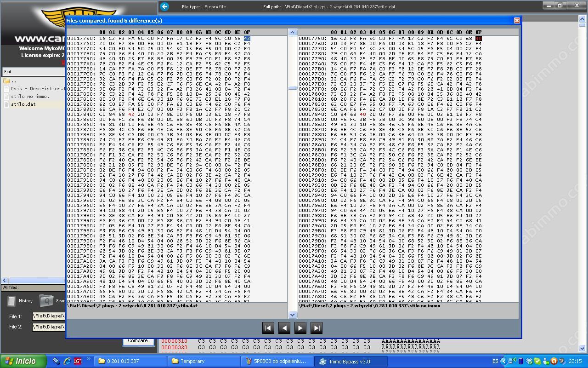Screen dimensions: 588x368
Task: Click the Fiat search input field
Action: pos(33,72)
